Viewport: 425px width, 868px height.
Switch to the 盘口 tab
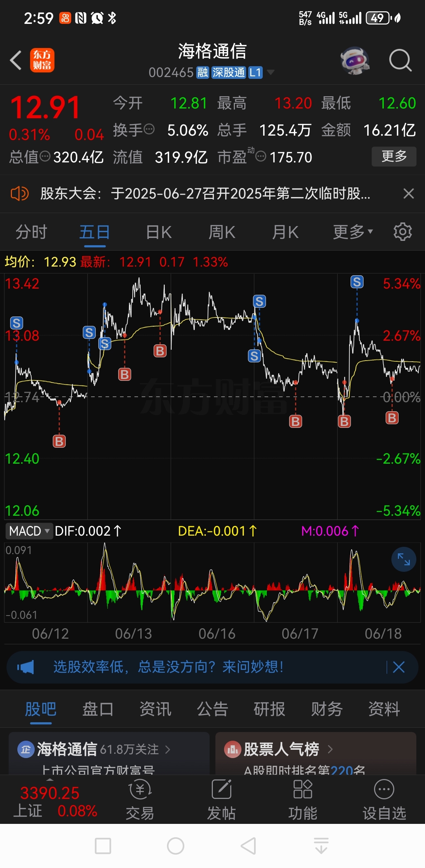[98, 709]
